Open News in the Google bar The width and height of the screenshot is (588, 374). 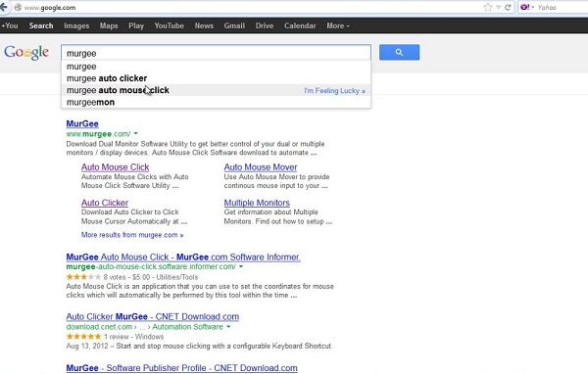(204, 25)
